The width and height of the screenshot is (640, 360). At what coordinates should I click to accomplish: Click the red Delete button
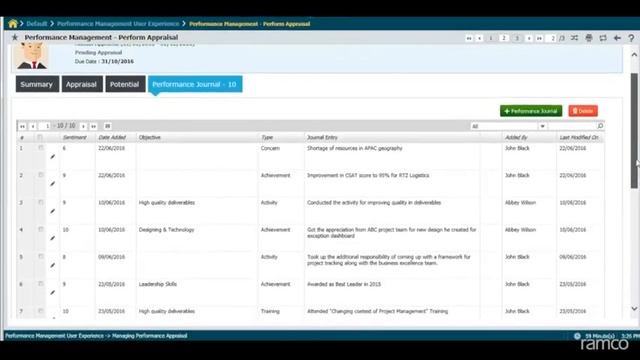[583, 111]
